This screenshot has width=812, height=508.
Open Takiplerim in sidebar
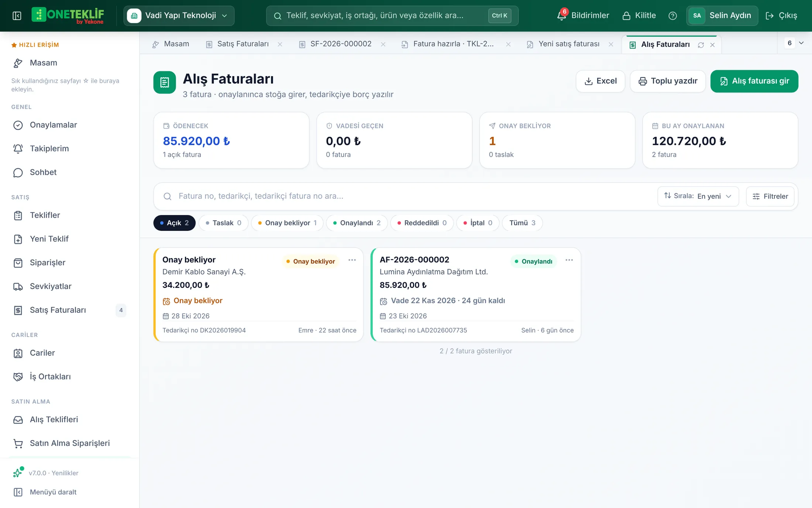coord(69,149)
